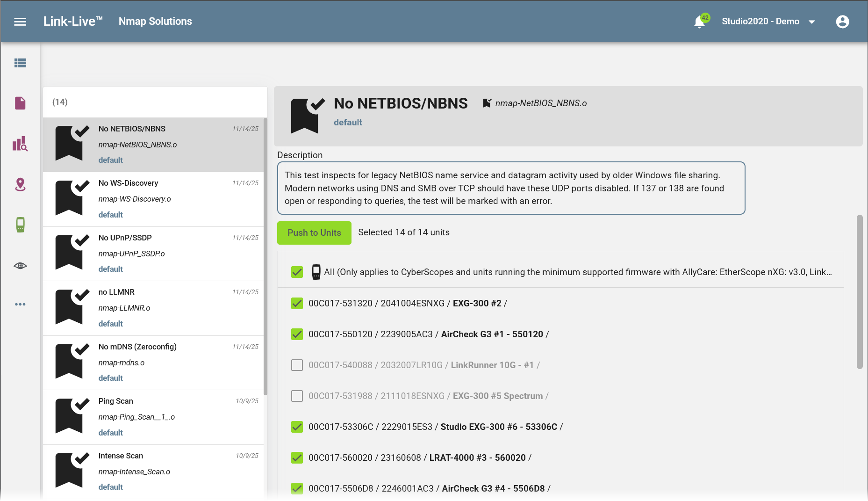Image resolution: width=868 pixels, height=501 pixels.
Task: Click the bookmark icon for Ping Scan
Action: (x=72, y=416)
